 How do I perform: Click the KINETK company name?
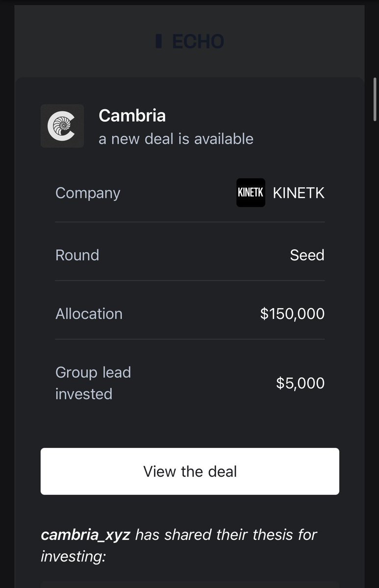[x=298, y=193]
